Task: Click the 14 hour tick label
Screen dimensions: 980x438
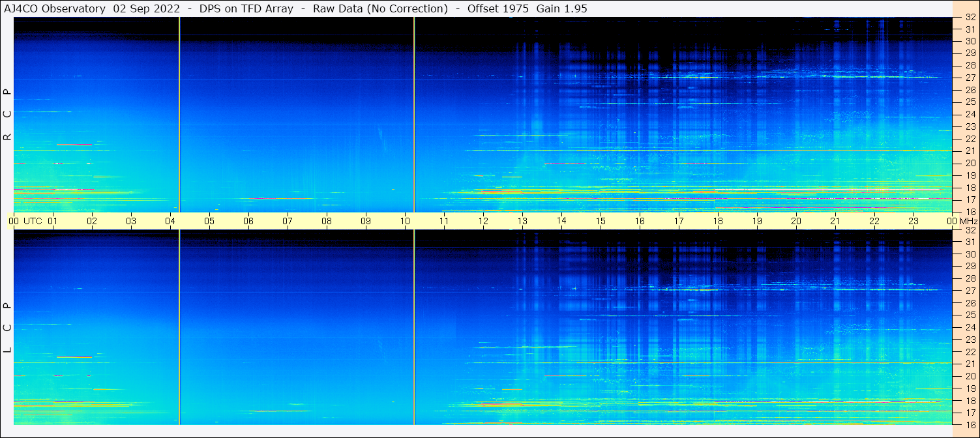Action: pyautogui.click(x=561, y=221)
